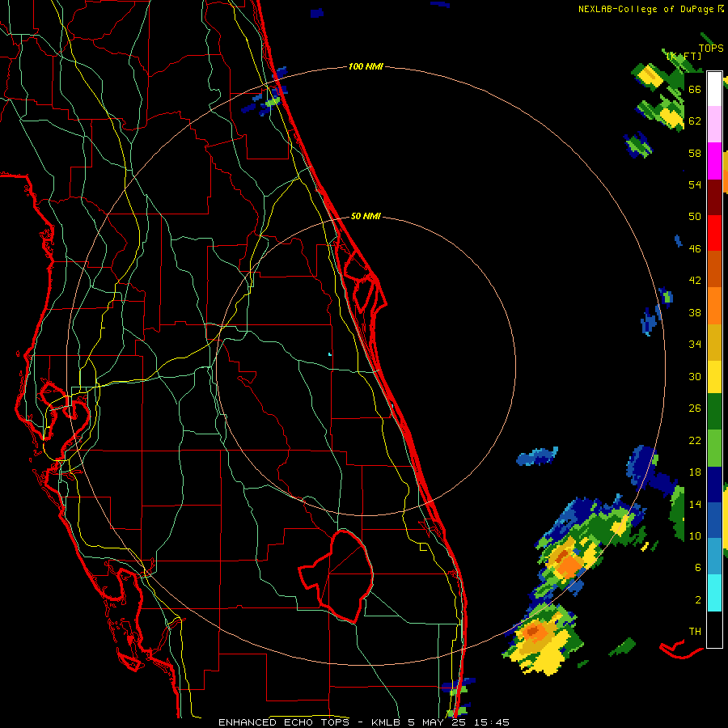Pick the light pink legend swatch
The width and height of the screenshot is (728, 728).
tap(714, 125)
